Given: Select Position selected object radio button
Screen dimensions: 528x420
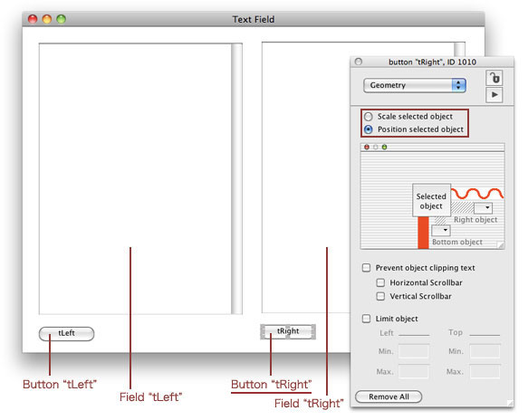Looking at the screenshot, I should point(369,129).
